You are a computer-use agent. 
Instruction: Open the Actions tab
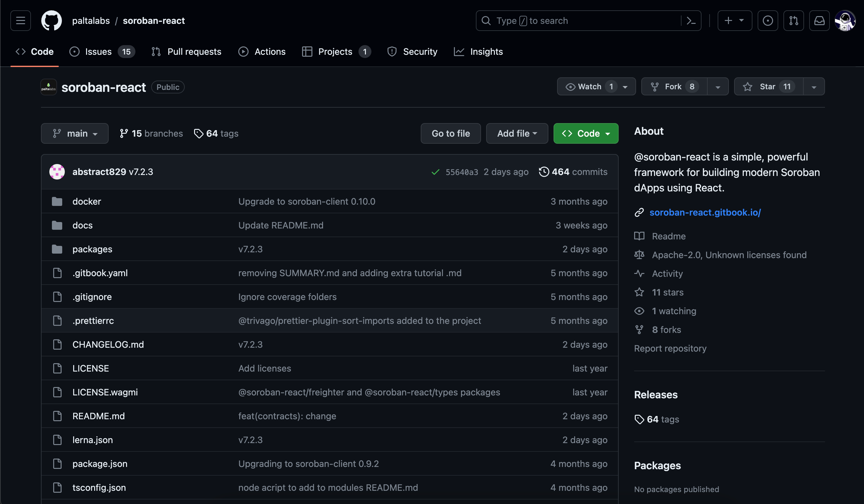coord(262,52)
